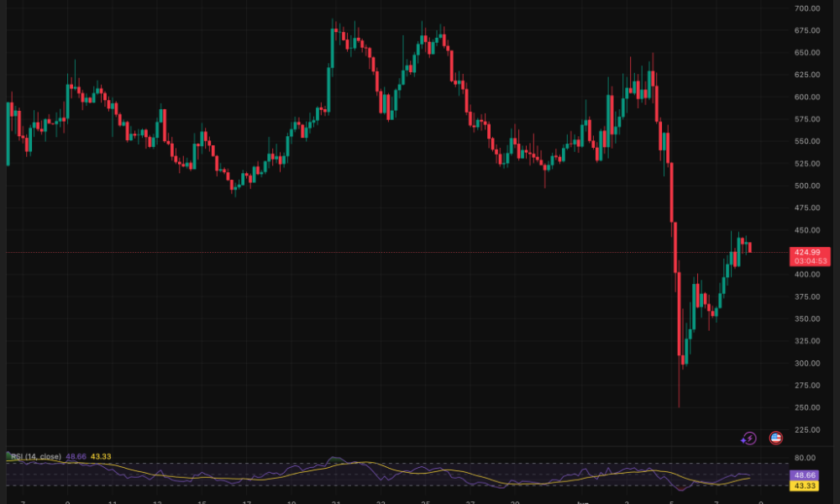Image resolution: width=840 pixels, height=504 pixels.
Task: Click the red 424.99 current price label
Action: pos(807,252)
